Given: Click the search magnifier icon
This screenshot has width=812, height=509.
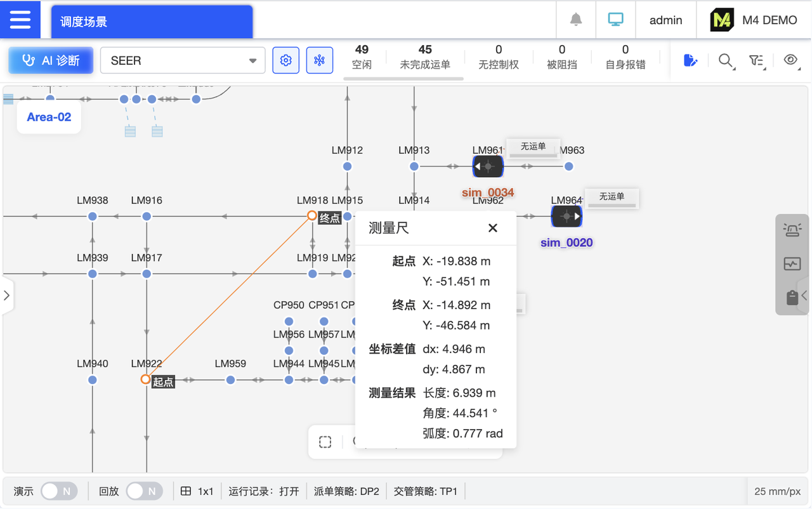Looking at the screenshot, I should tap(725, 60).
